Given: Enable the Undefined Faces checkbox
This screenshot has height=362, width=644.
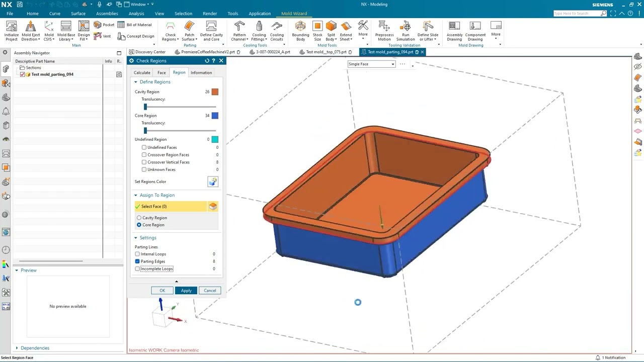Looking at the screenshot, I should coord(144,147).
